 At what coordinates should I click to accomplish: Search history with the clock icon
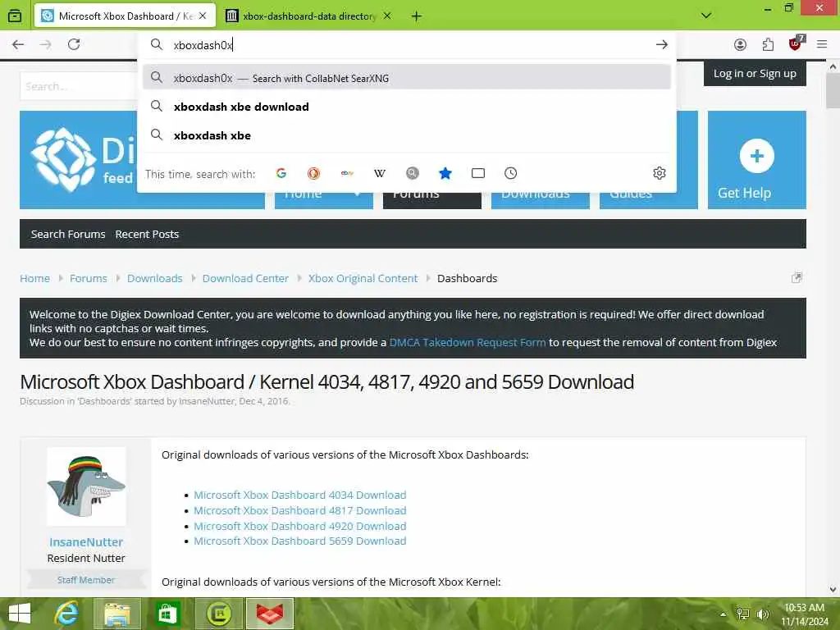pyautogui.click(x=510, y=173)
